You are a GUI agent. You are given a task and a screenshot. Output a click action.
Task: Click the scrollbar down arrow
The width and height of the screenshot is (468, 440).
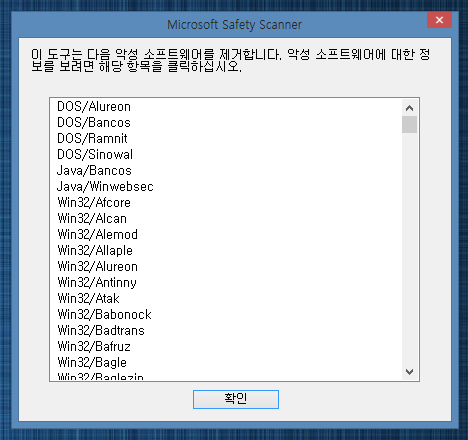tap(409, 371)
